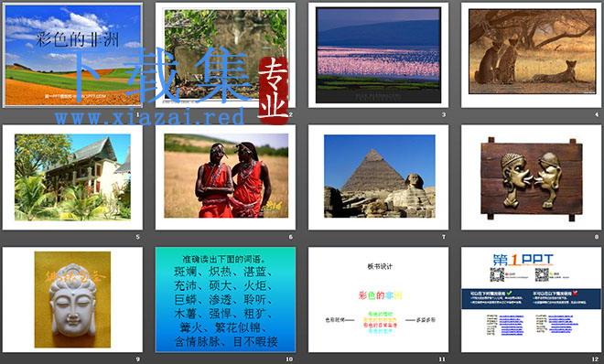Open the slide with two Maasai men in red
This screenshot has width=604, height=364.
(225, 177)
